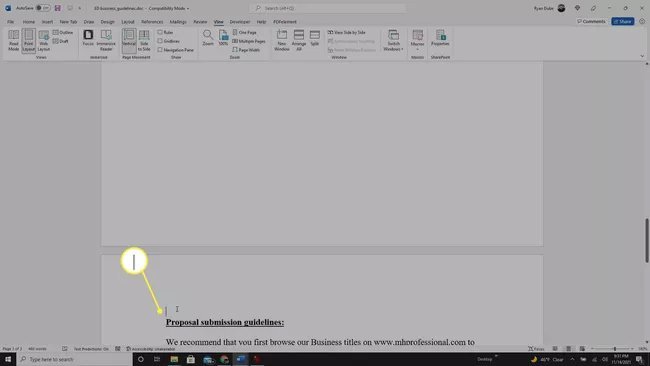Open the Comments pane

click(x=591, y=21)
